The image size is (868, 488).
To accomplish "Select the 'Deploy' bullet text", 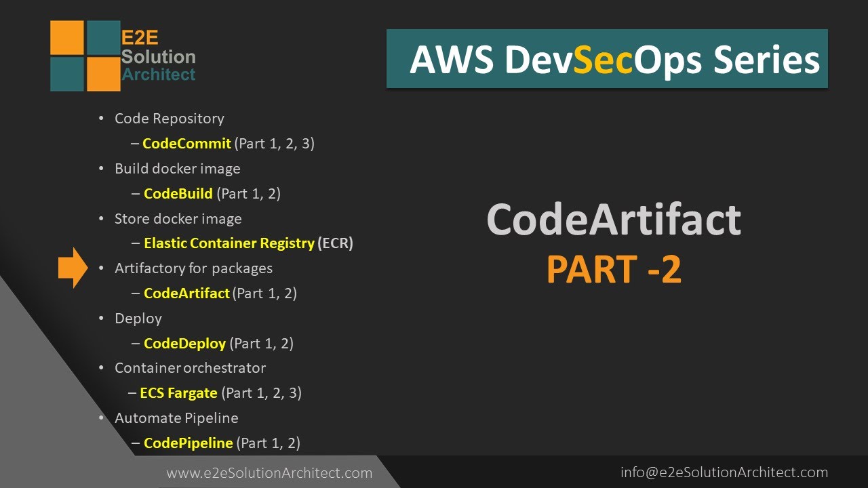I will (x=138, y=319).
